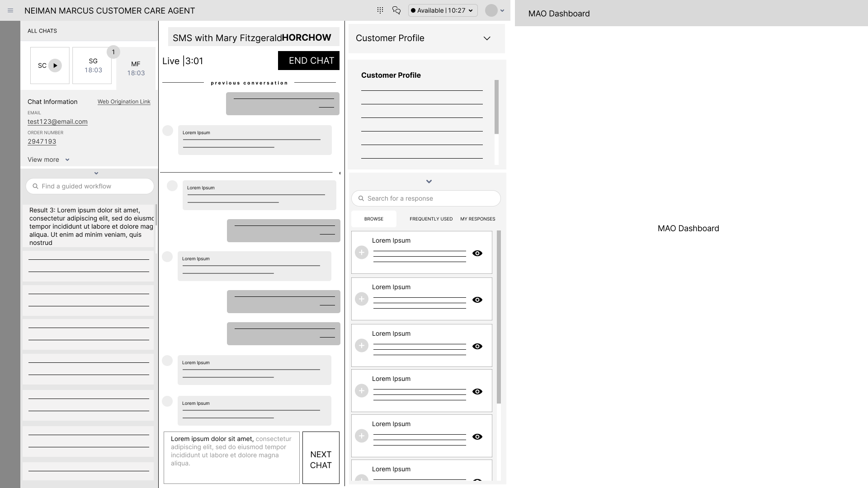Switch to My Responses tab

tap(477, 219)
